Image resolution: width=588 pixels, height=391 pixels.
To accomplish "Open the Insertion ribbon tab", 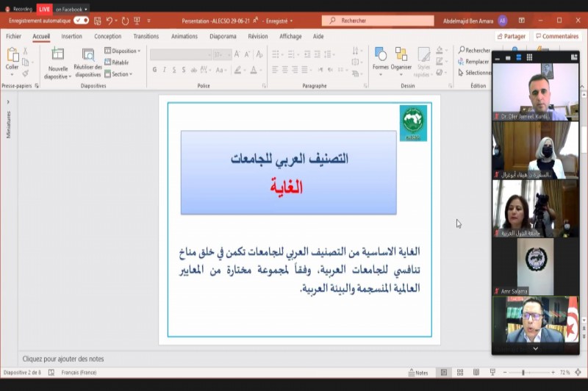I will (x=71, y=36).
